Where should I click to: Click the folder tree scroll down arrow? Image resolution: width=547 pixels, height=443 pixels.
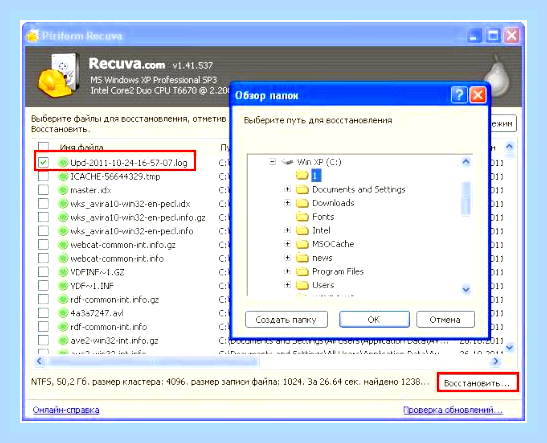coord(466,290)
